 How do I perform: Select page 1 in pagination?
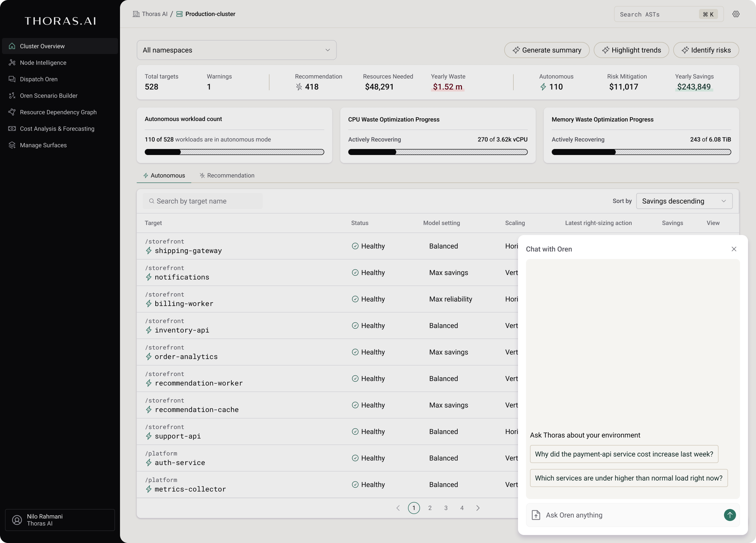414,508
